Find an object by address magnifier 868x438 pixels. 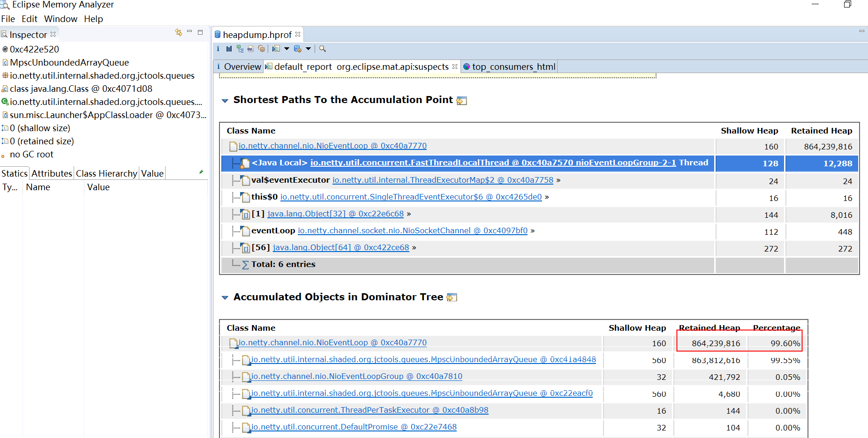point(323,49)
